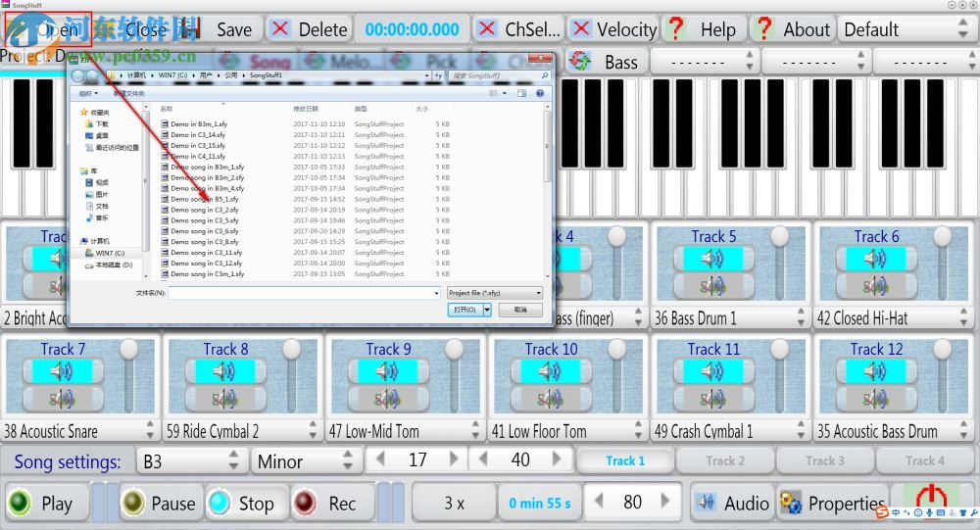Mute Track 10 speaker button
The width and height of the screenshot is (980, 530).
(550, 372)
